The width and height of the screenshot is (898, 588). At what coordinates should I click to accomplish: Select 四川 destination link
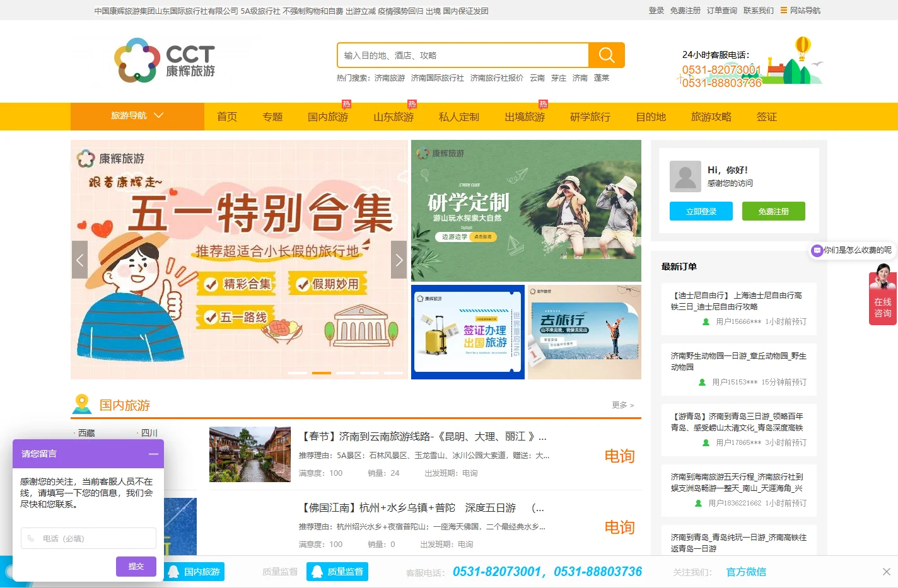point(149,433)
